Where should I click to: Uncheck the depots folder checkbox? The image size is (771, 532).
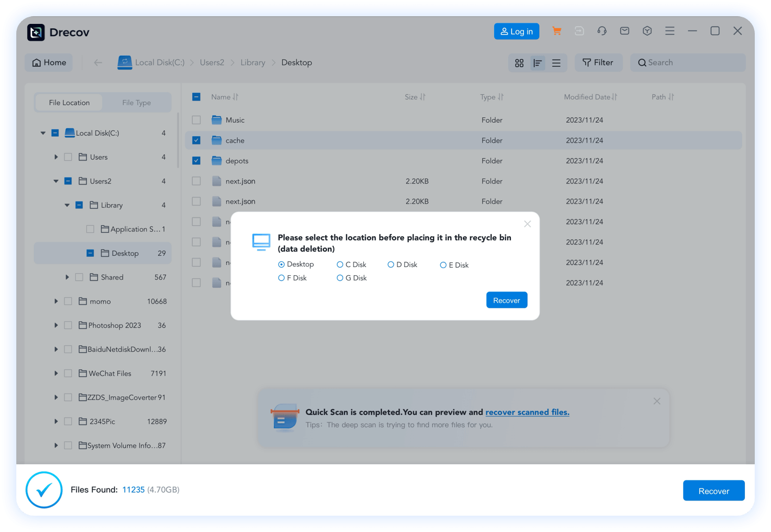(x=197, y=161)
